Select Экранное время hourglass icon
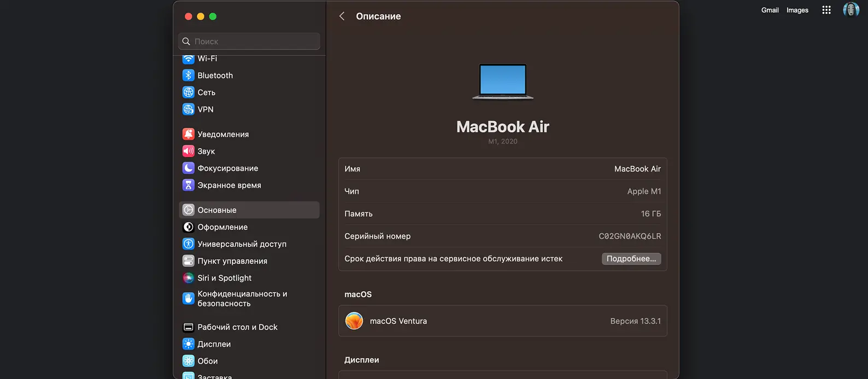Viewport: 868px width, 379px height. [188, 185]
